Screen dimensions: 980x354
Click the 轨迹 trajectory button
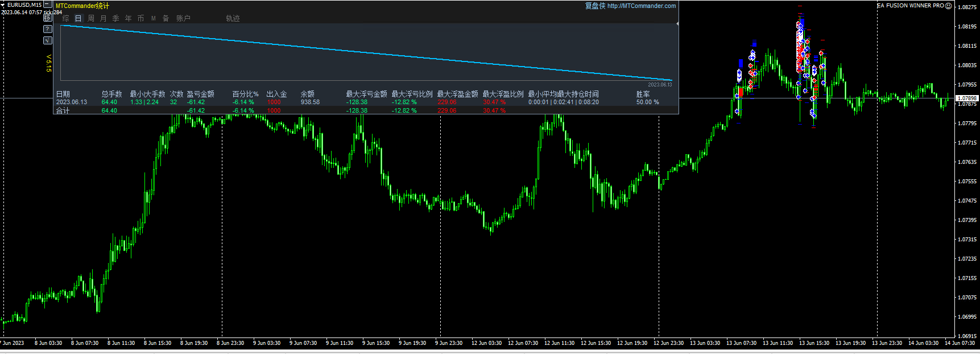pos(233,19)
